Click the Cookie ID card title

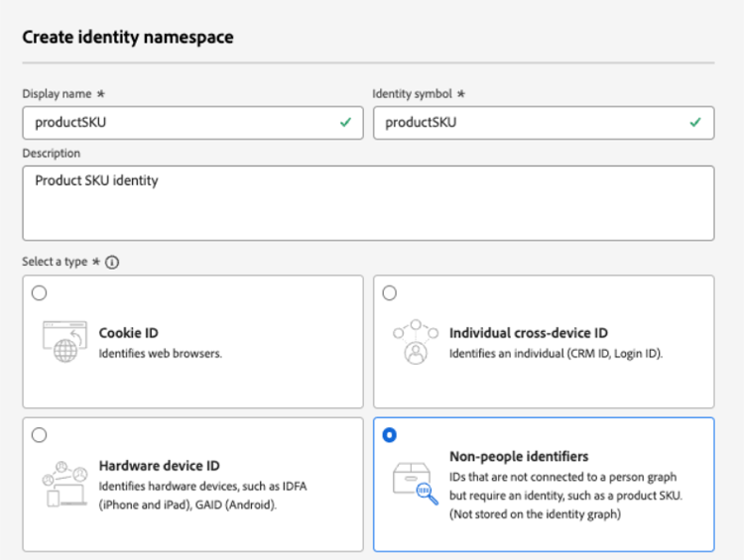128,333
